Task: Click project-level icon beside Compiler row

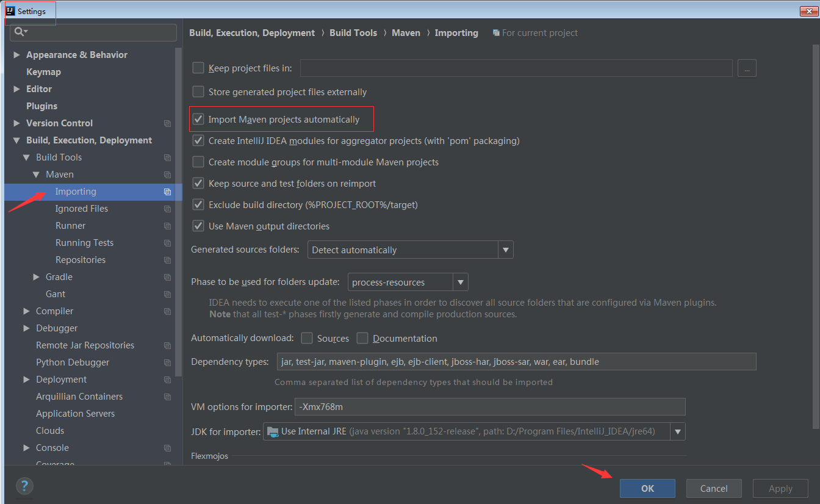Action: pos(167,311)
